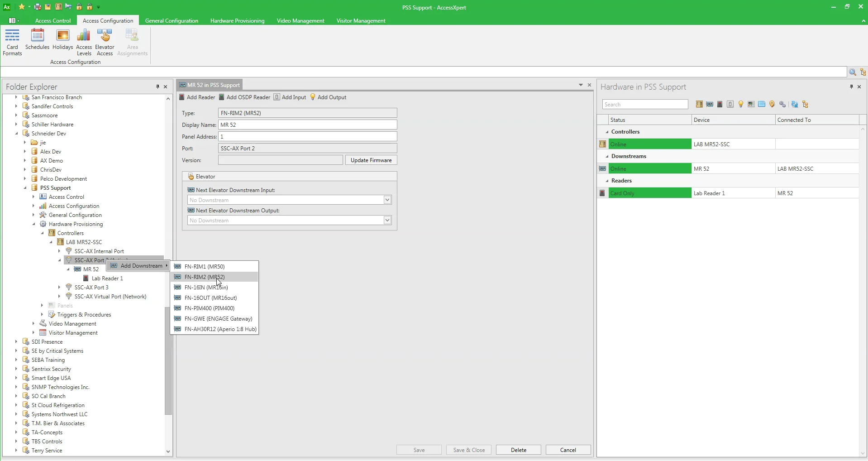Pin the Folder Explorer panel

tap(157, 87)
